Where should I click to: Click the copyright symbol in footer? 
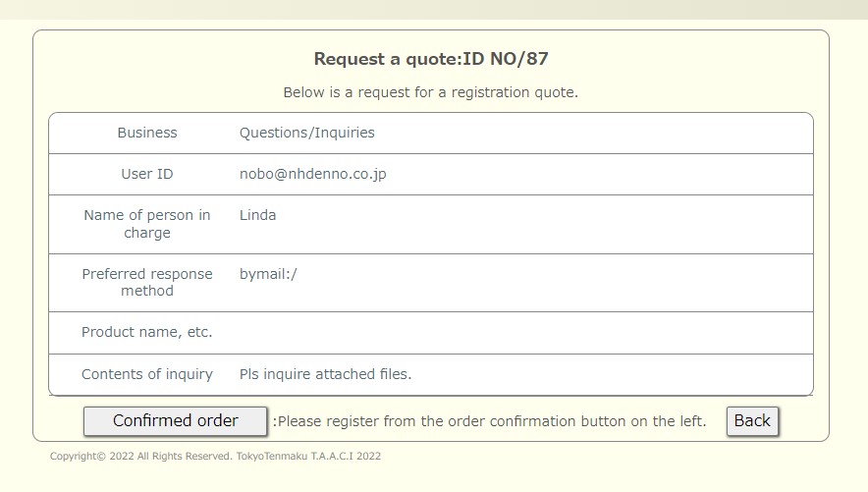click(x=101, y=457)
